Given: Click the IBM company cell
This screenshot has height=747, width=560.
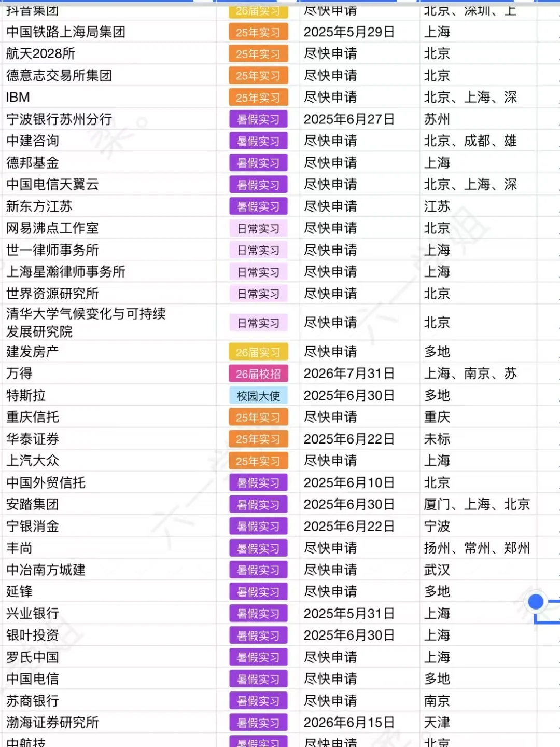Looking at the screenshot, I should pos(109,98).
